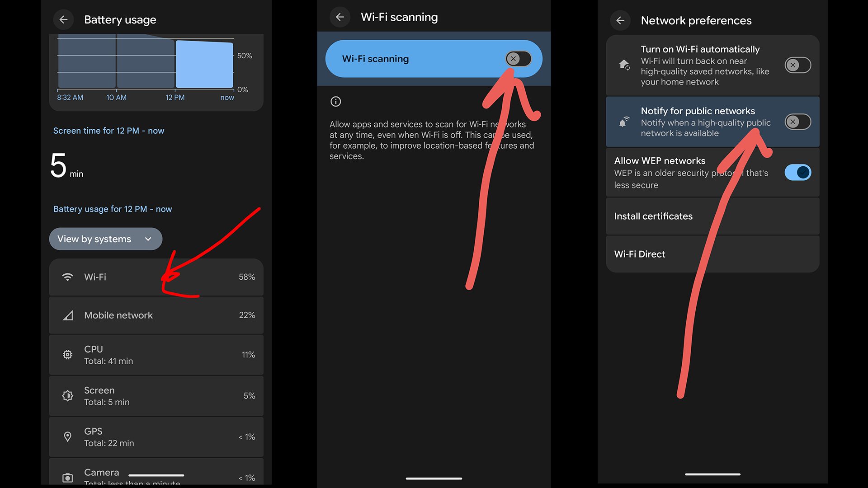Open the Wi-Fi Direct entry
The image size is (868, 488).
(x=712, y=254)
